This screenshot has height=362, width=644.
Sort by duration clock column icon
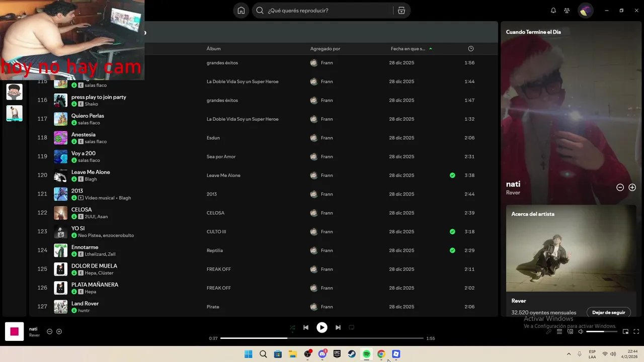(471, 49)
